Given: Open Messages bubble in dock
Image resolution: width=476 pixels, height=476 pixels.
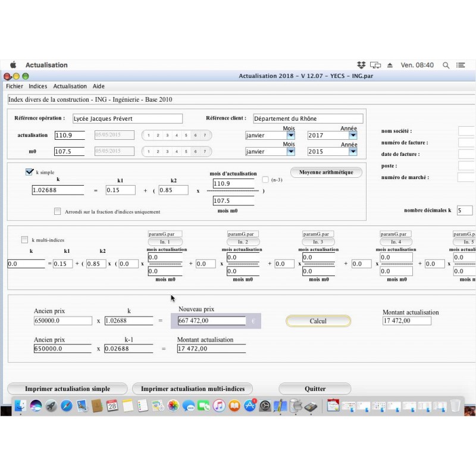Looking at the screenshot, I should tap(189, 406).
